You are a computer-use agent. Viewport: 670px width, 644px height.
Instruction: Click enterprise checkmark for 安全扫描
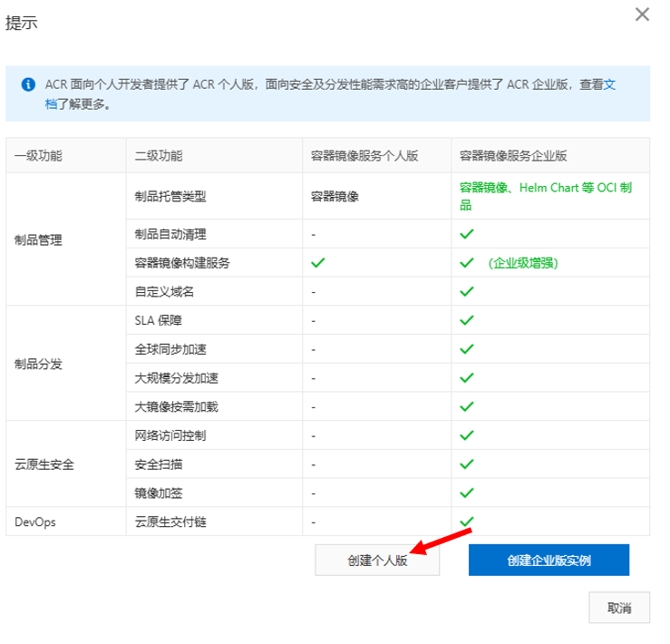467,464
